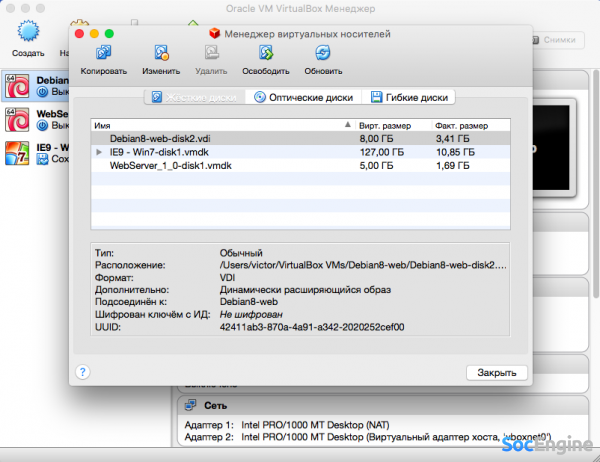Click the Debian8-web attached-to value
Screen dimensions: 600x462
(249, 302)
